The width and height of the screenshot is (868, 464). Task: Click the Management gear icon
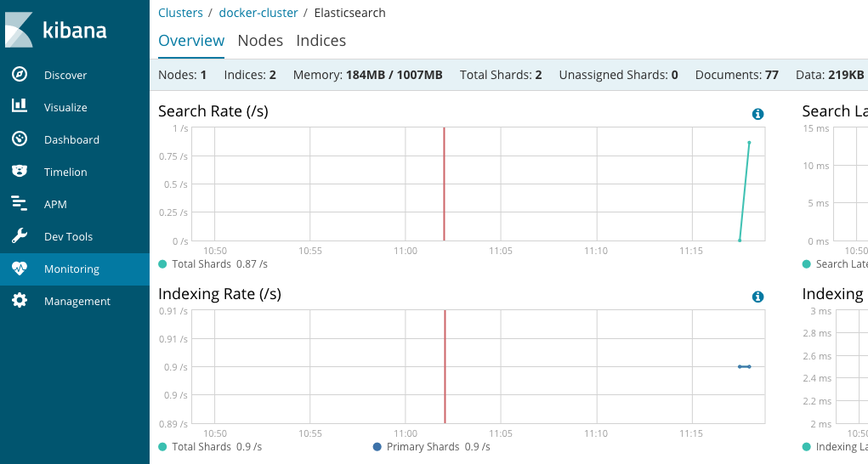(20, 300)
